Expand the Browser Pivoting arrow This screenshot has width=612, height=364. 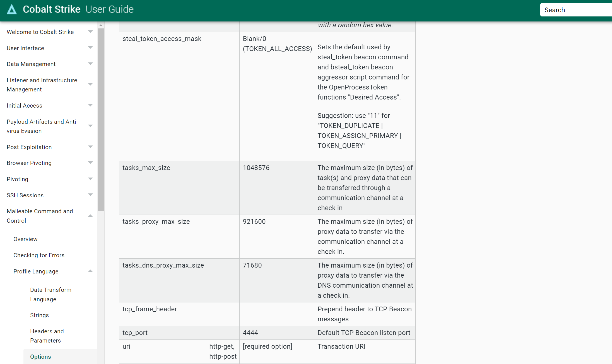[x=90, y=163]
